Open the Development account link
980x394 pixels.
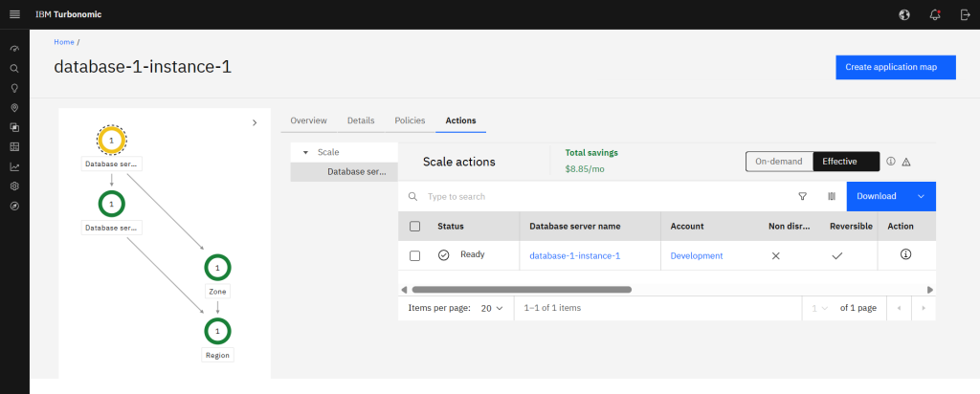coord(697,255)
